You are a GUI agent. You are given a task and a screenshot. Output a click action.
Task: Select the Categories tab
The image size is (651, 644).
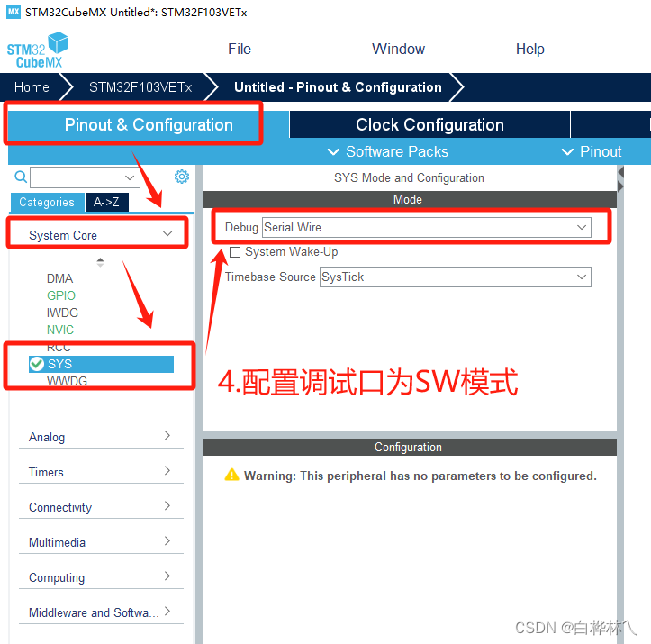pyautogui.click(x=47, y=203)
